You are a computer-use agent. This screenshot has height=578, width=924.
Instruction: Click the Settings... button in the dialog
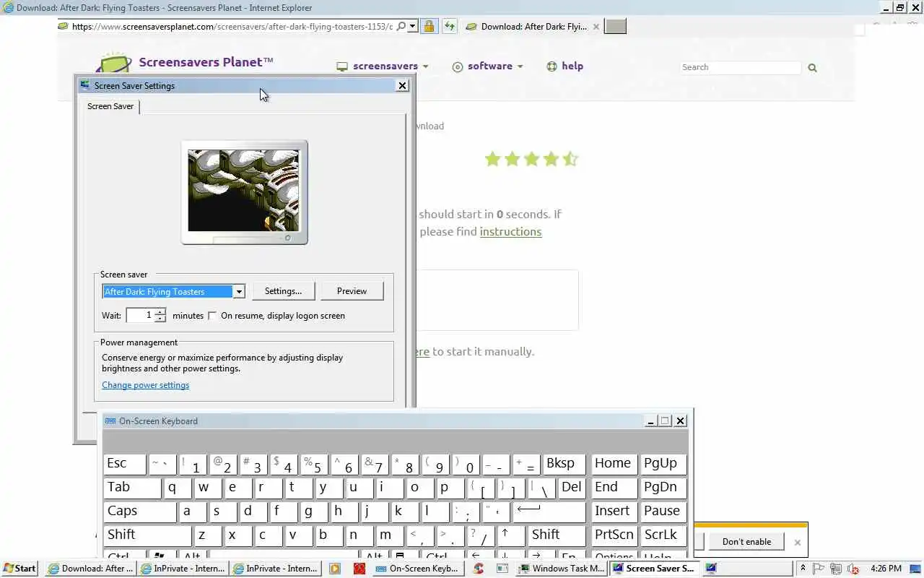pos(283,291)
